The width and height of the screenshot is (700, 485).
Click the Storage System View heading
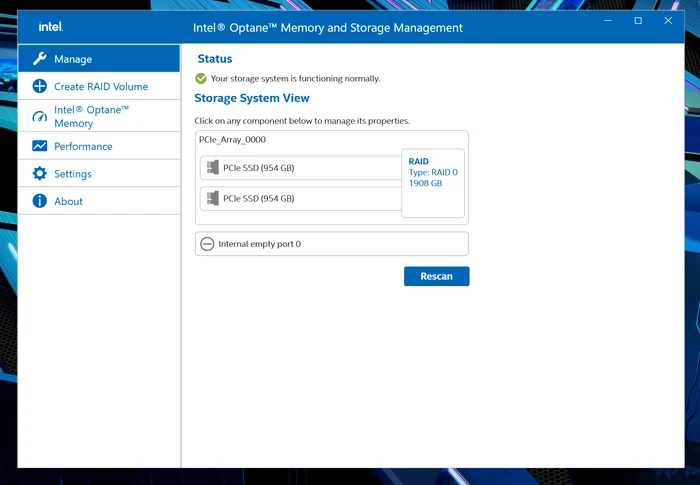pos(252,98)
